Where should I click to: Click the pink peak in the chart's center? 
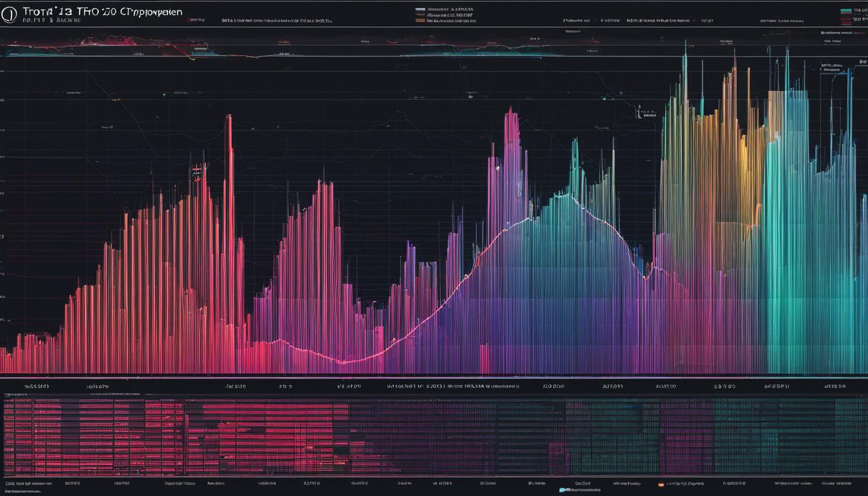click(x=511, y=161)
